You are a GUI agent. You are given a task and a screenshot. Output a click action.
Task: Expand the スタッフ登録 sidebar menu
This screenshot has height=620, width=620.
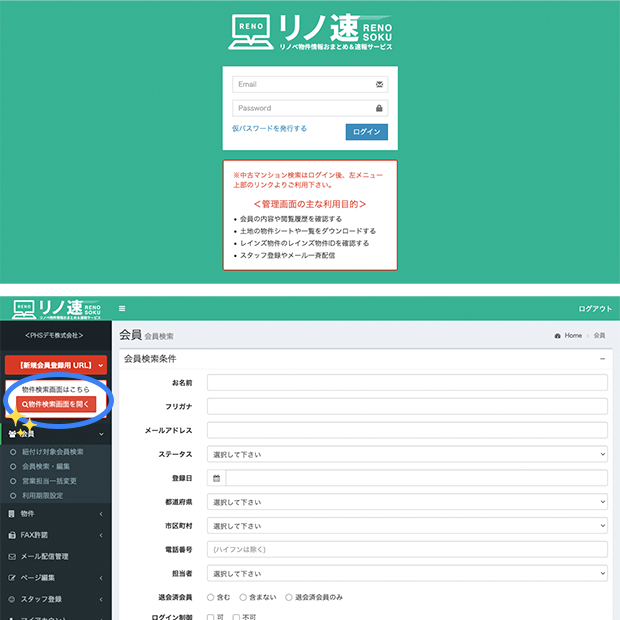pos(56,599)
